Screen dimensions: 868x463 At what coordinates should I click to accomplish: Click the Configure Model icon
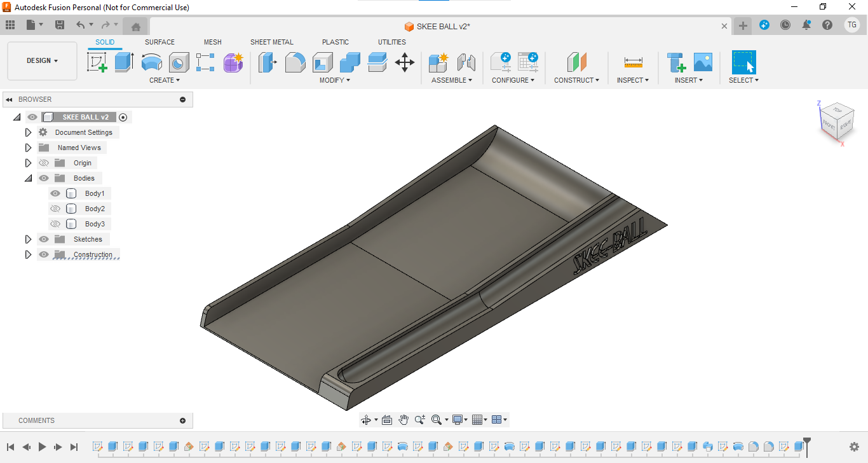pos(500,62)
